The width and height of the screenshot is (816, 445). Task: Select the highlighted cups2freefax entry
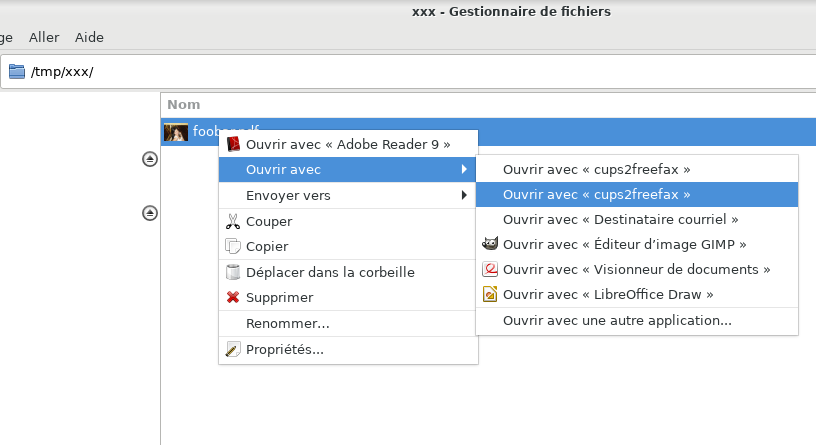coord(597,195)
